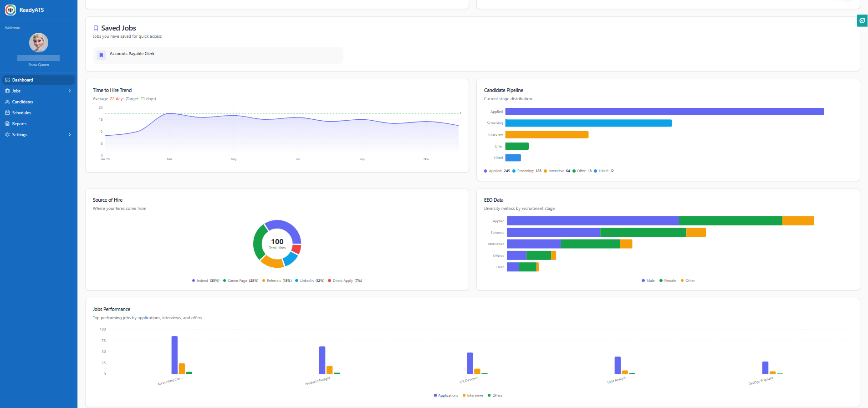Viewport: 868px width, 408px height.
Task: Click the bookmark icon beside Accounts Payable Clerk
Action: point(101,56)
